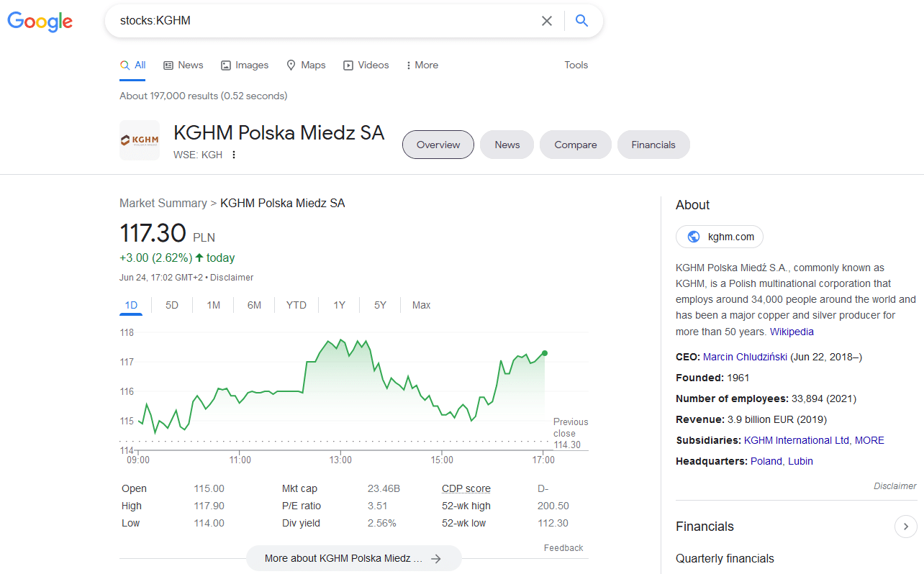Screen dimensions: 924x574
Task: Click the About 197,000 results text
Action: pos(204,96)
